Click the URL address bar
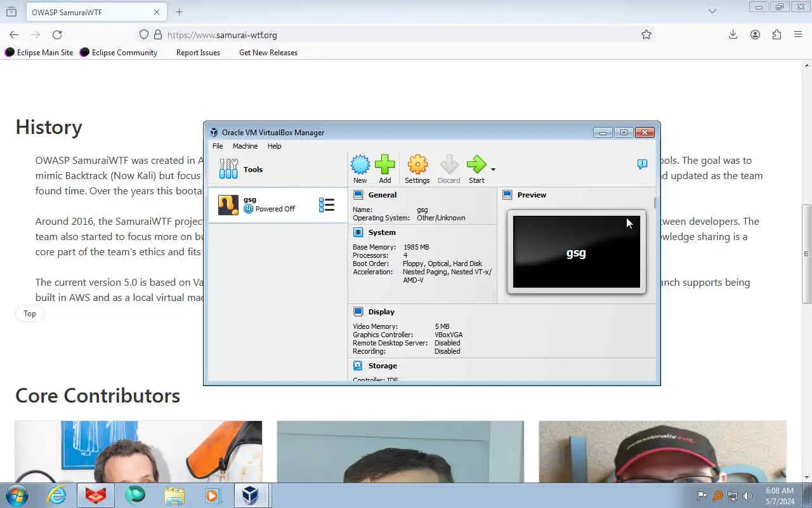The height and width of the screenshot is (508, 812). click(x=396, y=35)
